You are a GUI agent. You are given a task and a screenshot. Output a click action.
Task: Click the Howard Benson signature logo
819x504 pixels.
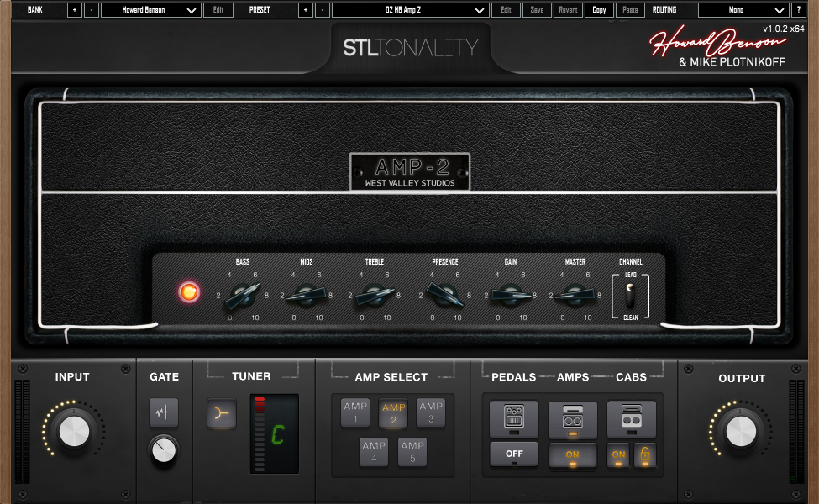click(717, 42)
